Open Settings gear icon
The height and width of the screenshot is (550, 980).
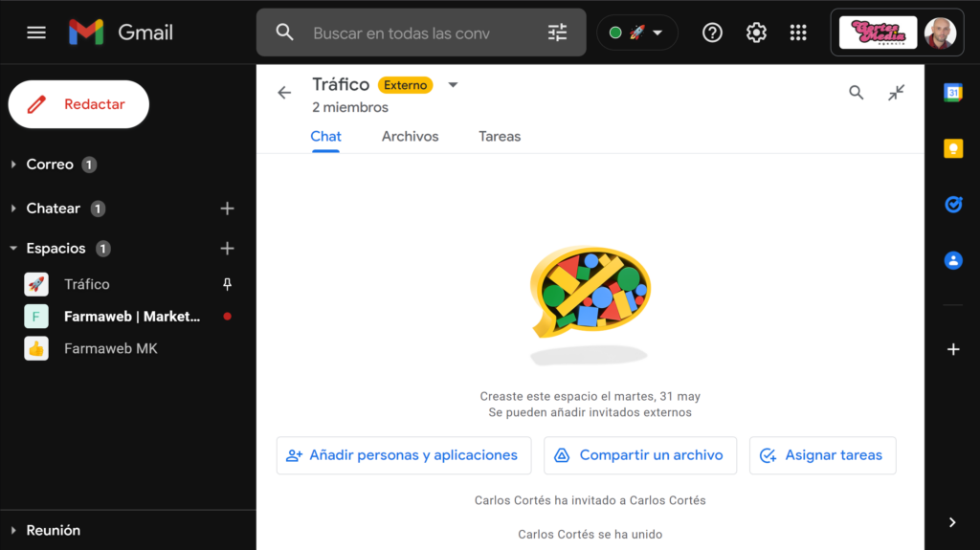(756, 33)
